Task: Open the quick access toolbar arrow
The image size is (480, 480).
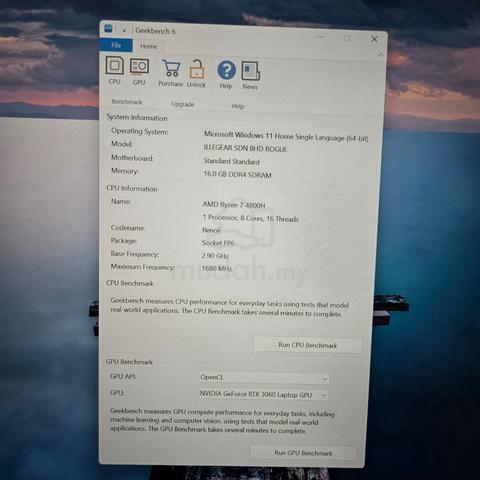Action: [124, 30]
